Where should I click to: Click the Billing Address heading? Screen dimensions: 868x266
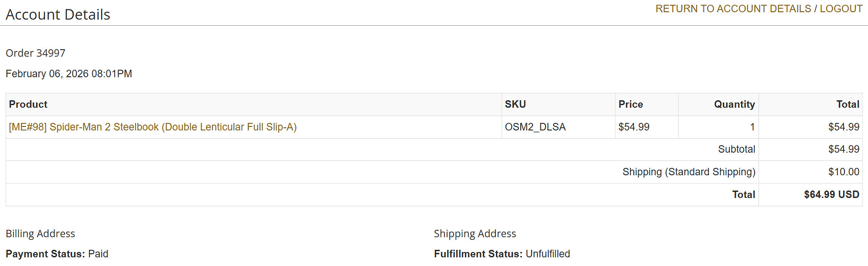tap(40, 233)
